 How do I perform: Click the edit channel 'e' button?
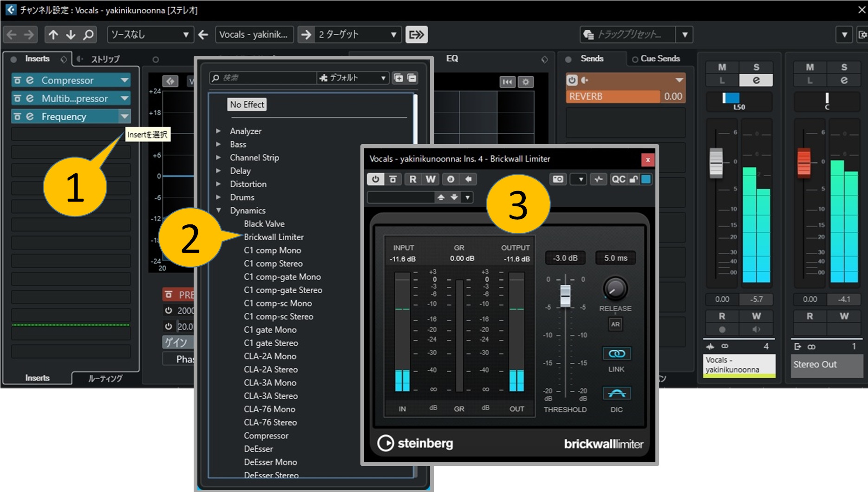click(x=756, y=80)
